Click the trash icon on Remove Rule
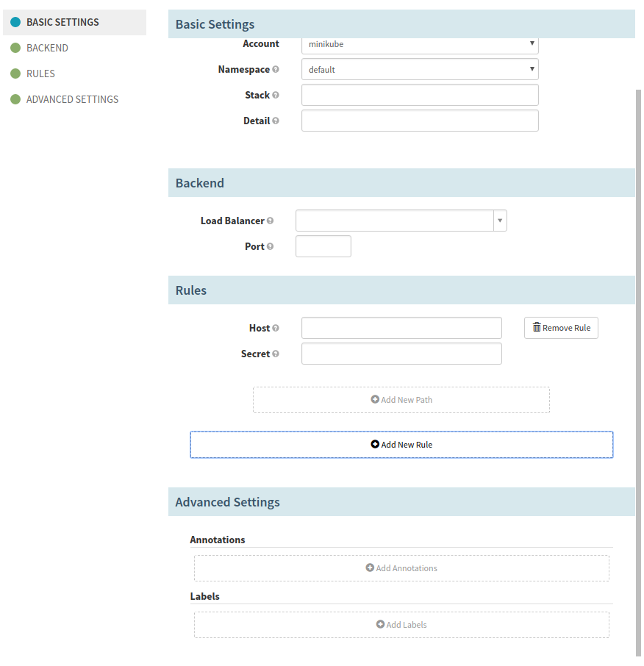Image resolution: width=644 pixels, height=666 pixels. click(x=537, y=327)
